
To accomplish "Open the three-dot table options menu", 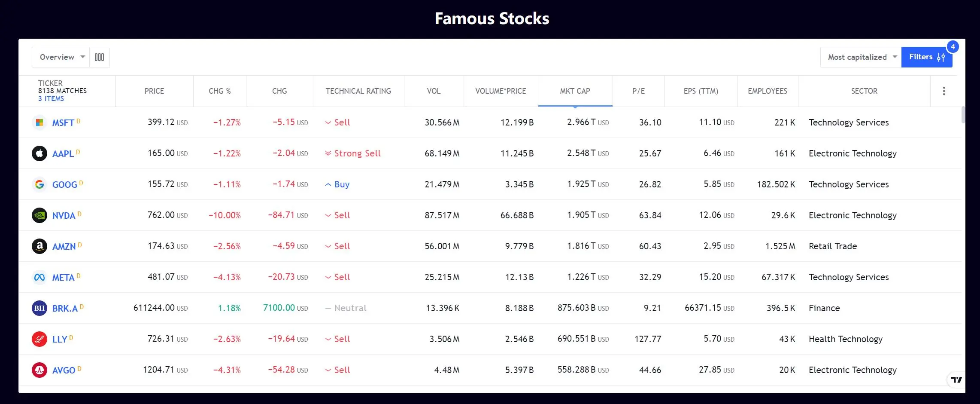I will click(944, 91).
